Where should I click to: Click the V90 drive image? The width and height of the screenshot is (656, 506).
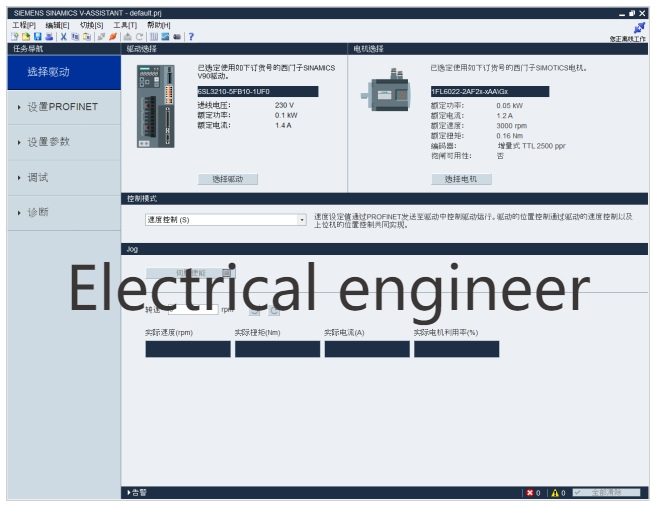click(156, 106)
